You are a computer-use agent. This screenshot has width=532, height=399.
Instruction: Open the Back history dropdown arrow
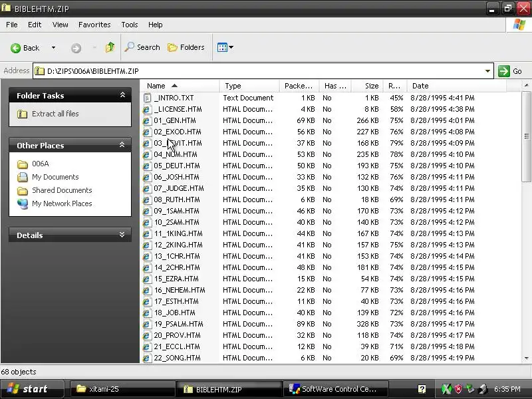coord(53,48)
